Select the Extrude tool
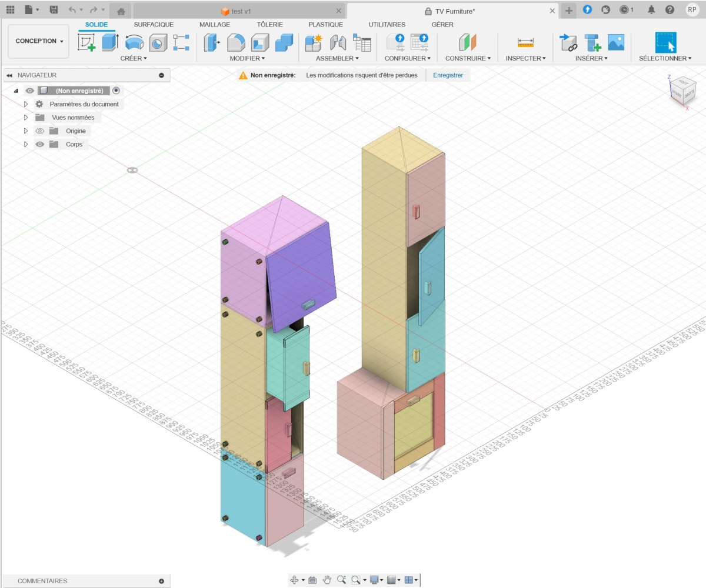This screenshot has height=588, width=706. tap(110, 42)
